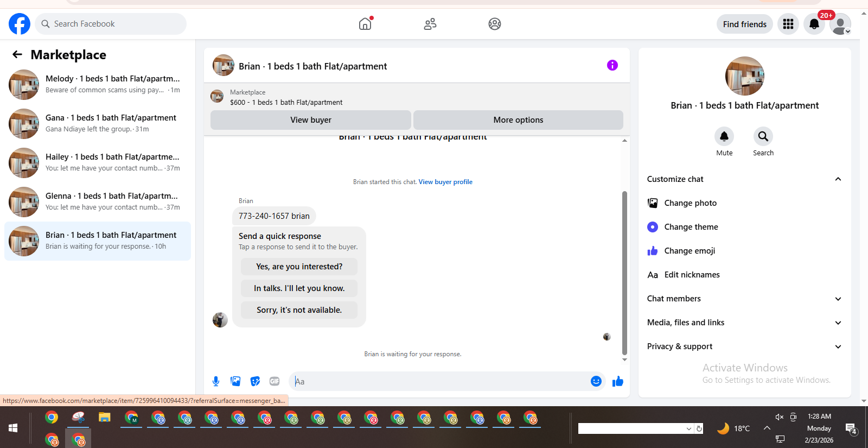Screen dimensions: 868x448
Task: Click 'Brian is waiting for your response.' under the chat
Action: (413, 354)
